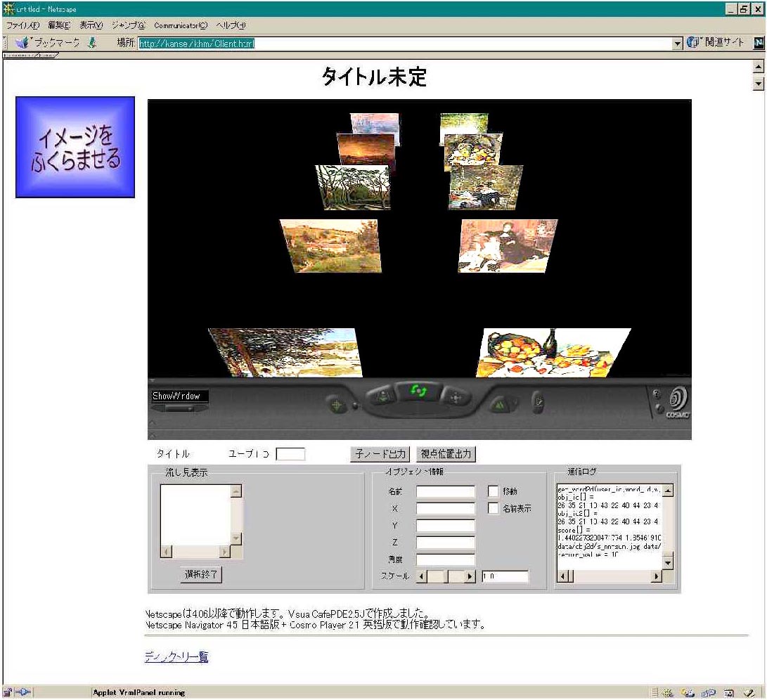Open Navigator from the status bar component icons
This screenshot has width=767, height=700.
668,693
